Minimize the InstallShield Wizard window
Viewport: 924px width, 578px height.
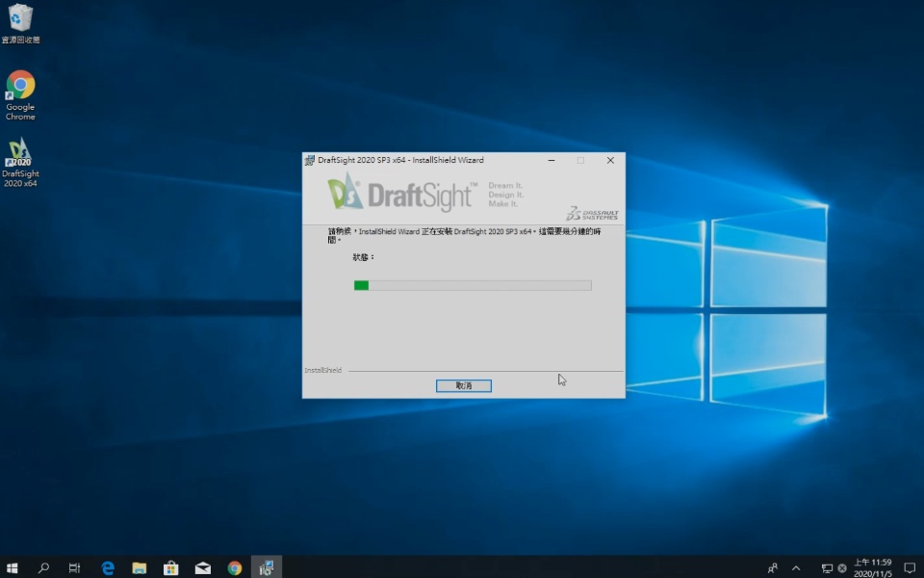click(x=552, y=160)
